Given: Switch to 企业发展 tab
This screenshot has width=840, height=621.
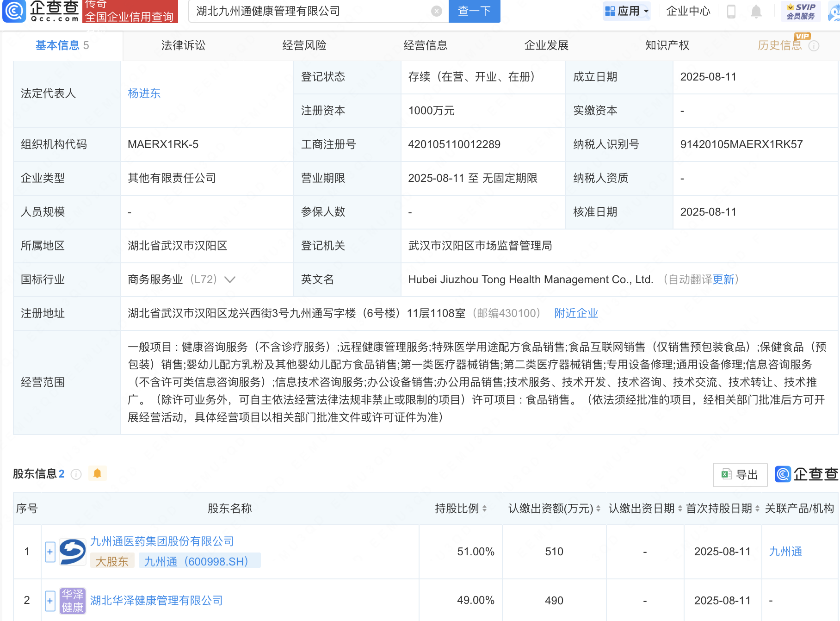Looking at the screenshot, I should [546, 45].
